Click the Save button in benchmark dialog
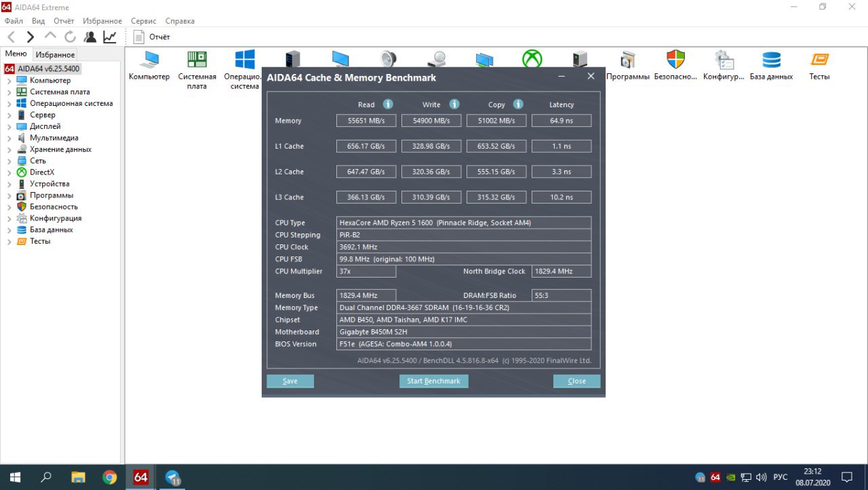 [x=290, y=381]
